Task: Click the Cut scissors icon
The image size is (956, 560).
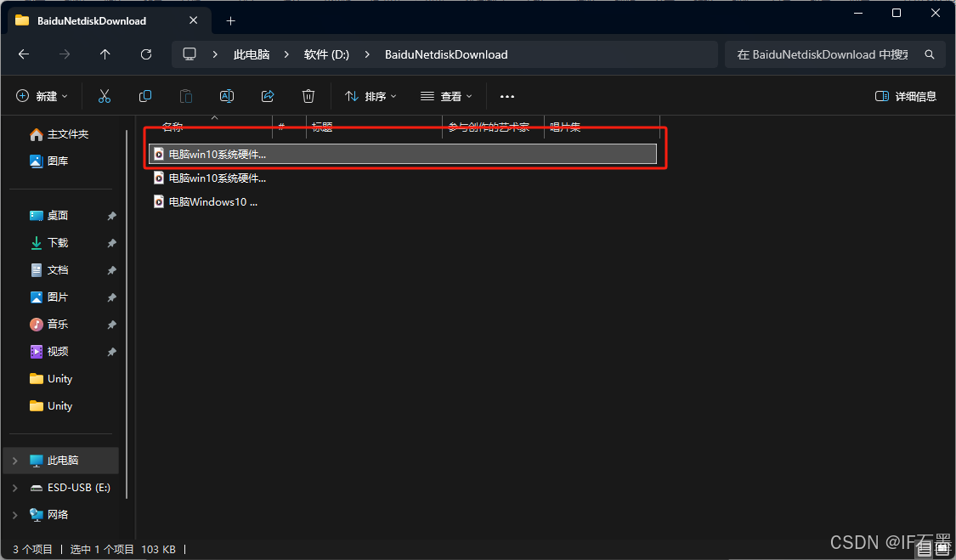Action: (105, 96)
